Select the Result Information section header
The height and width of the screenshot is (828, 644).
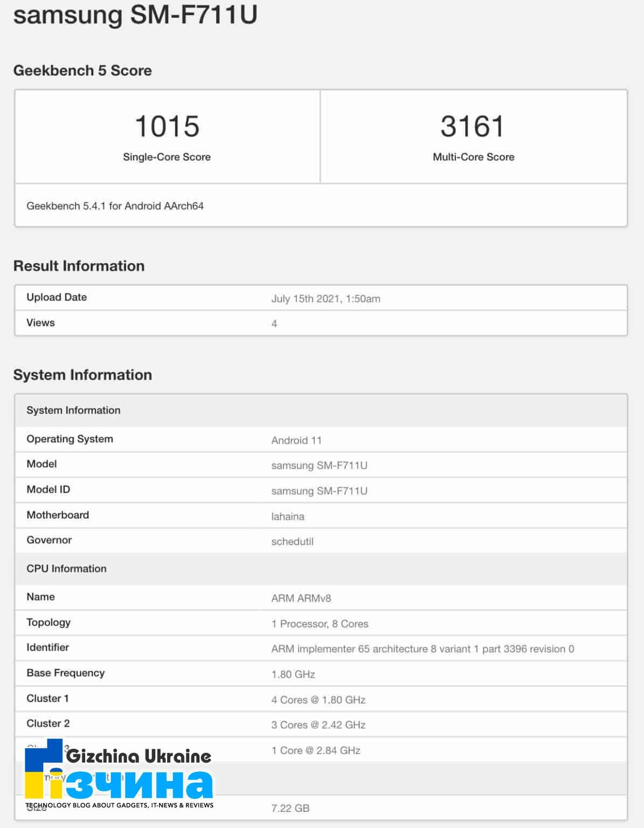[79, 265]
